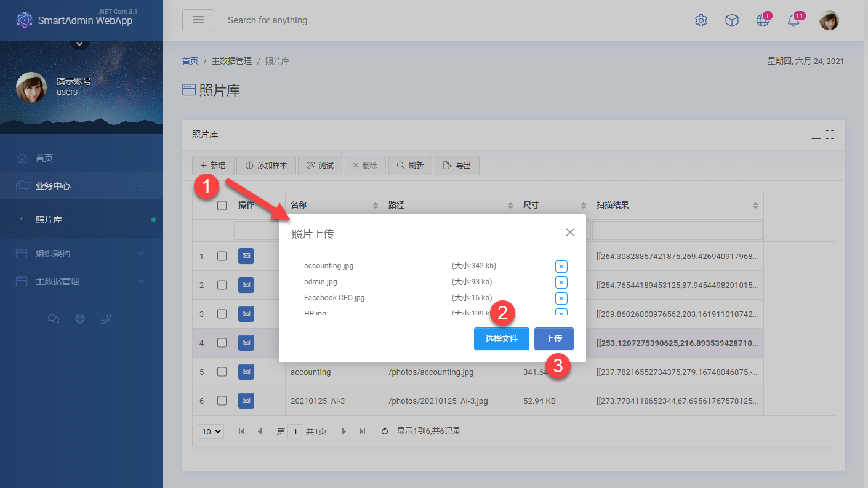The image size is (868, 488).
Task: Sort by the 名称 column header
Action: 334,206
